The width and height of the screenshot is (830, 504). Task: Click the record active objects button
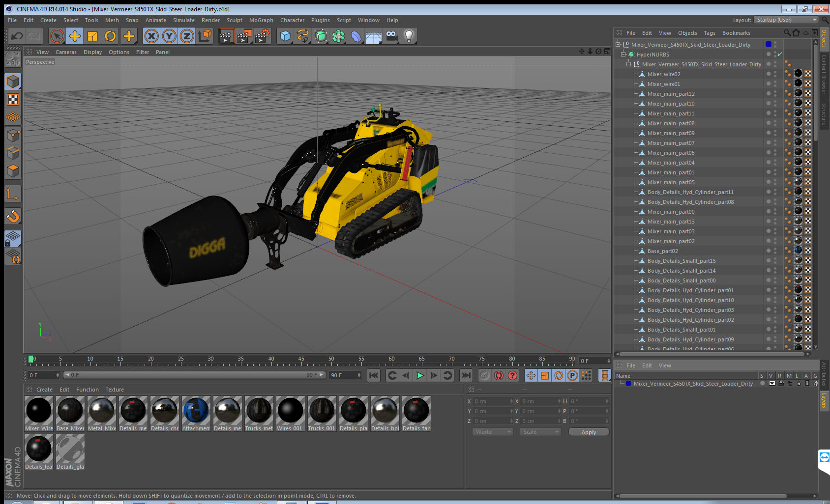(x=485, y=375)
